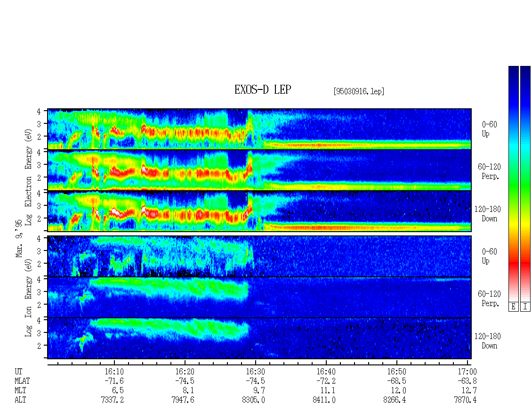Click MLAT value -71.6
Image resolution: width=532 pixels, height=412 pixels.
(x=114, y=381)
